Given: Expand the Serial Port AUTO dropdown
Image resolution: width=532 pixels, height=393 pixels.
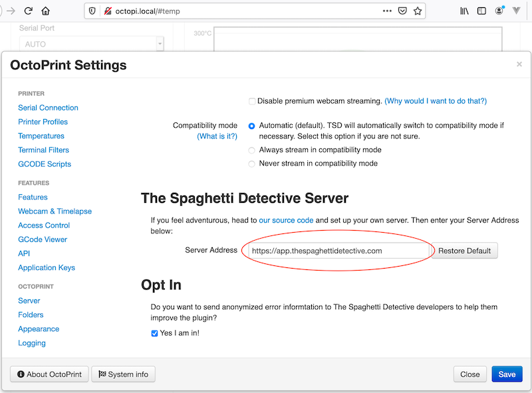Looking at the screenshot, I should pyautogui.click(x=160, y=44).
